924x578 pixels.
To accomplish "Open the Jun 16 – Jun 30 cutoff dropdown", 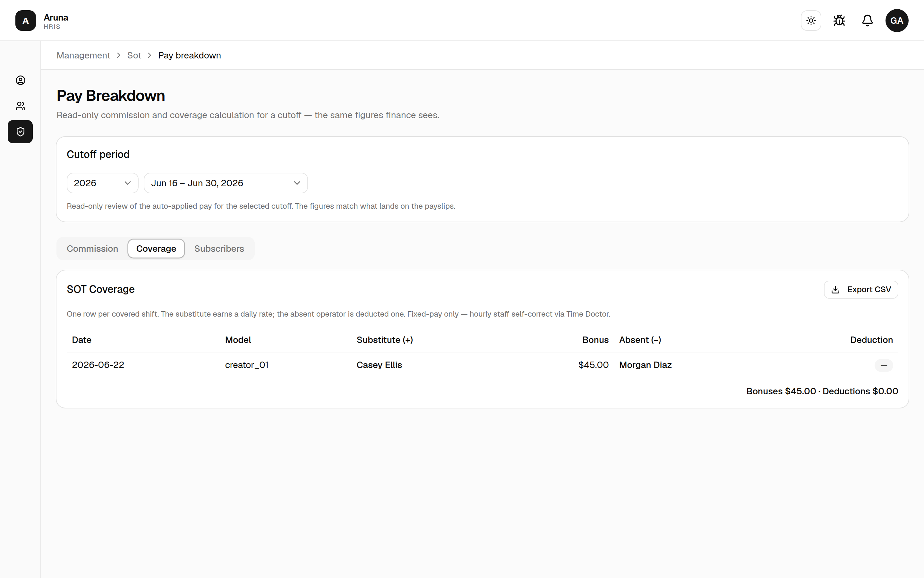I will pos(226,183).
